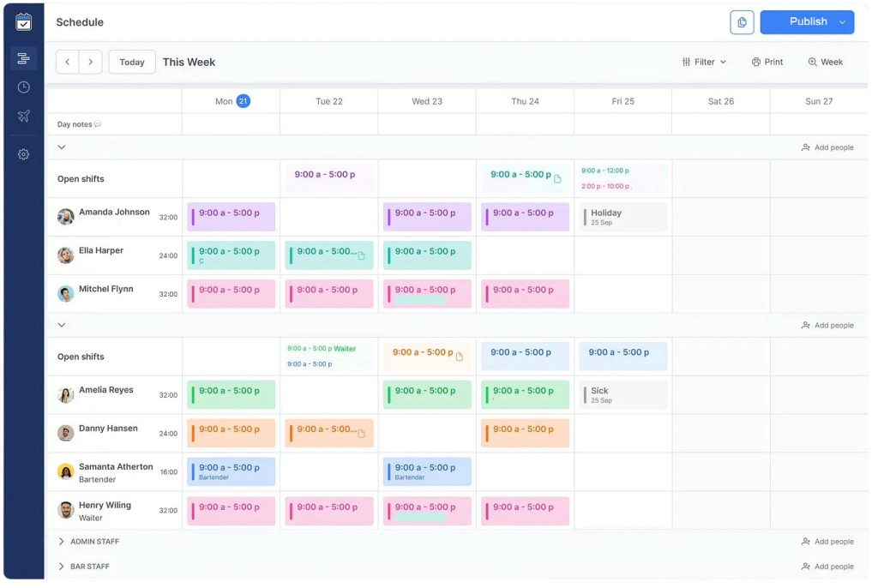Expand the BAR STAFF group

pos(61,567)
